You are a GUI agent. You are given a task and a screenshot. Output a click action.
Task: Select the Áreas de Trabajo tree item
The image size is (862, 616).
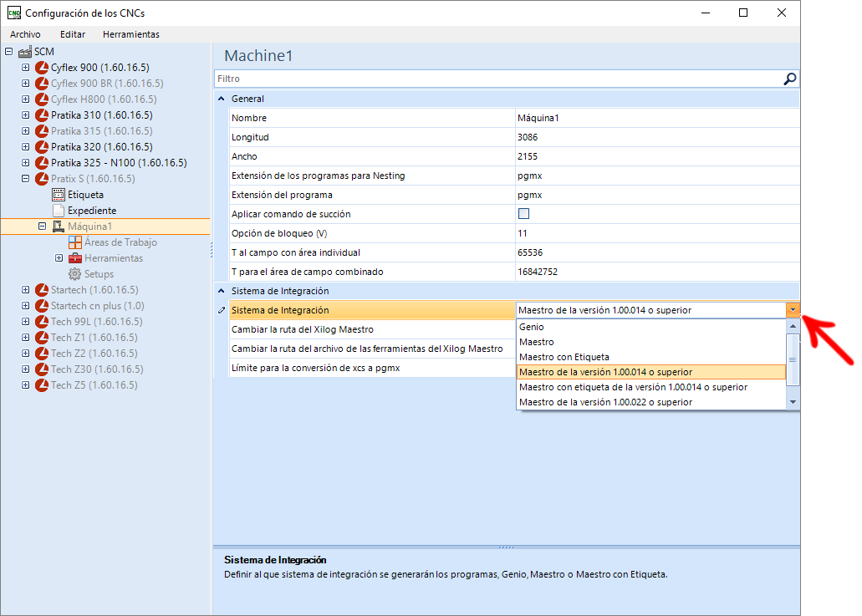pos(120,242)
